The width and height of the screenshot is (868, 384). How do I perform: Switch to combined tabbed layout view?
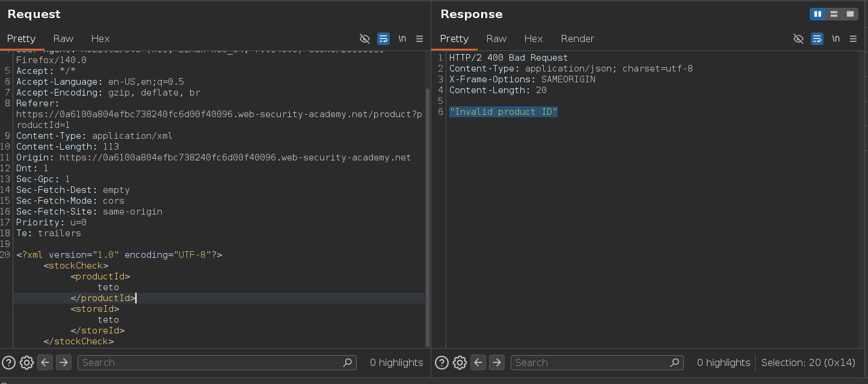(849, 14)
